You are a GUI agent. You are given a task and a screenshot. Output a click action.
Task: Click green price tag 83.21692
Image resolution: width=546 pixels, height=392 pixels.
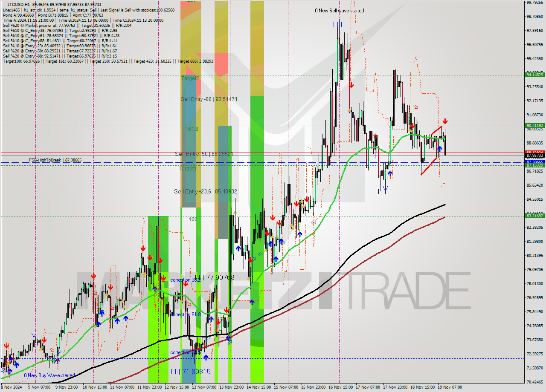coord(535,216)
